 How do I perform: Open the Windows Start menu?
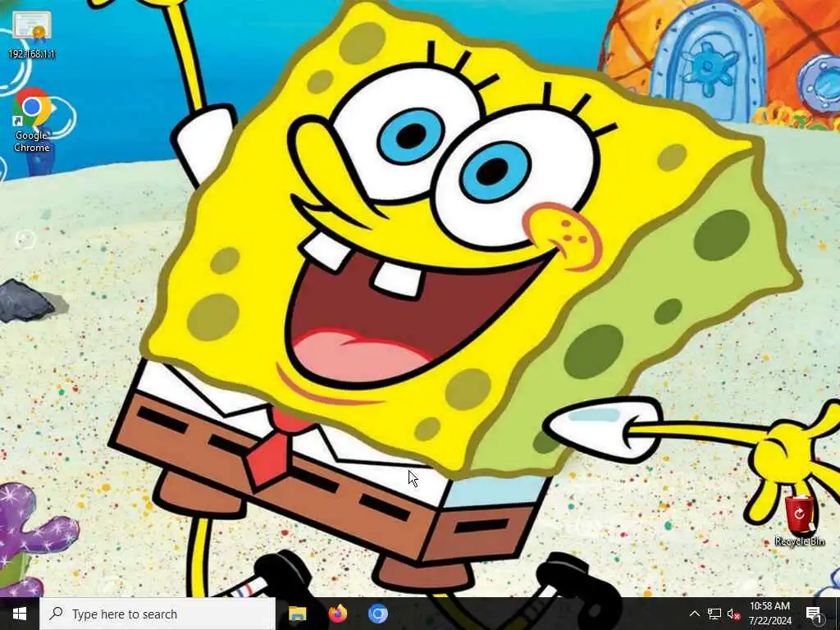point(20,614)
